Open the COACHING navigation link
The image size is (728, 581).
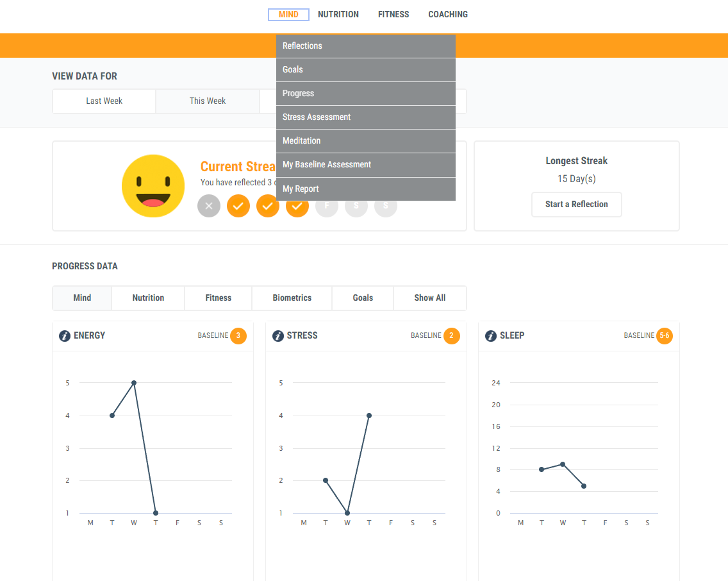coord(448,15)
